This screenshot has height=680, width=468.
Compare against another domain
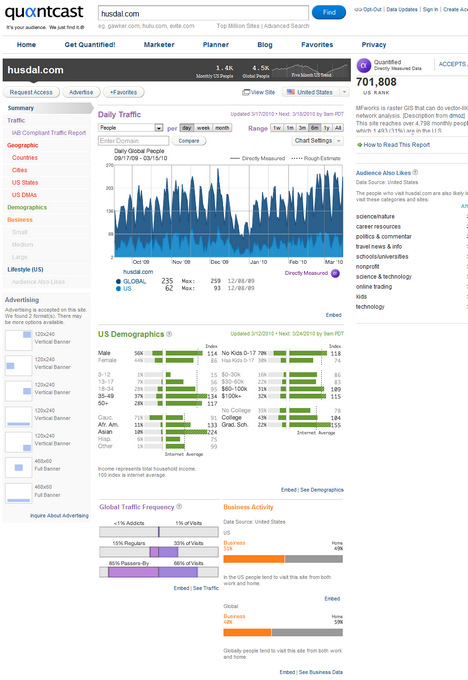(x=189, y=141)
